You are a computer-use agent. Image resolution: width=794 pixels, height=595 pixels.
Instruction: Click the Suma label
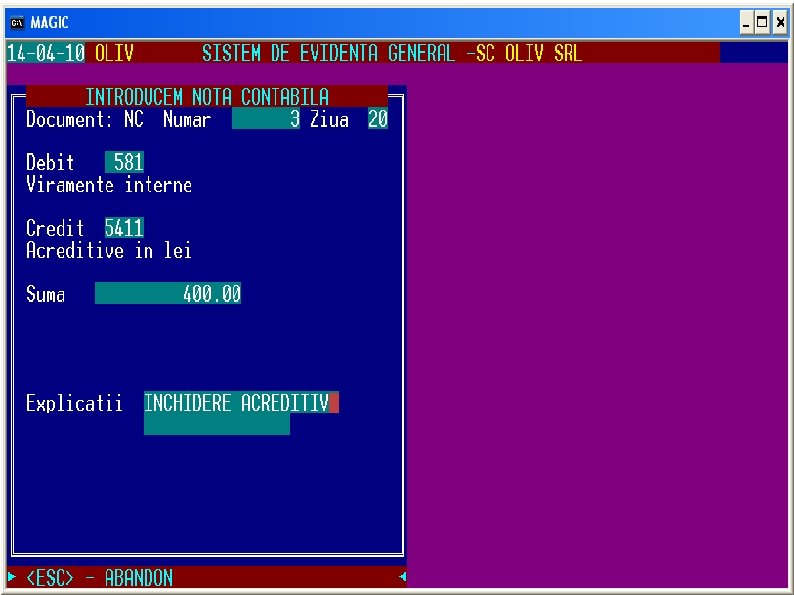(x=46, y=294)
